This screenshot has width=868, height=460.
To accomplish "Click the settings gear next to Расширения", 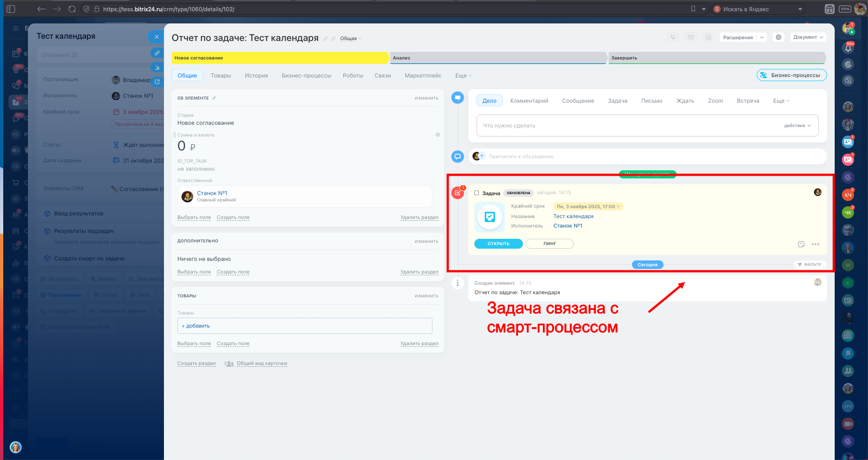I will click(x=778, y=37).
